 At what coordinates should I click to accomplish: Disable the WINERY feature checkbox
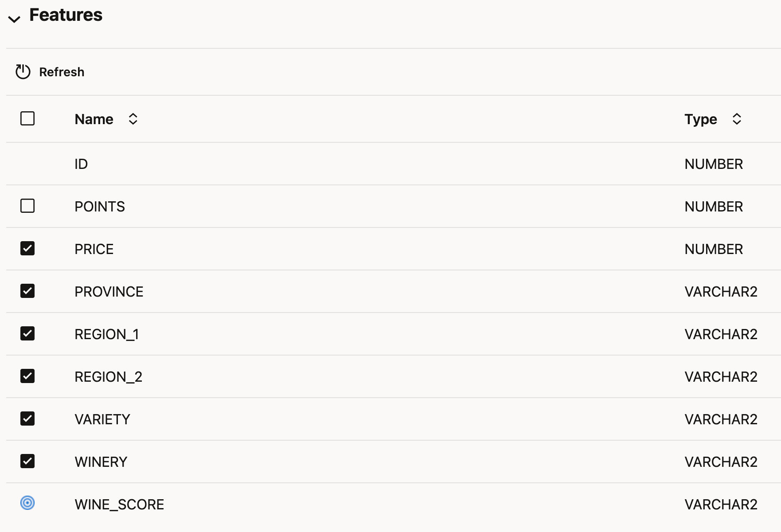27,462
